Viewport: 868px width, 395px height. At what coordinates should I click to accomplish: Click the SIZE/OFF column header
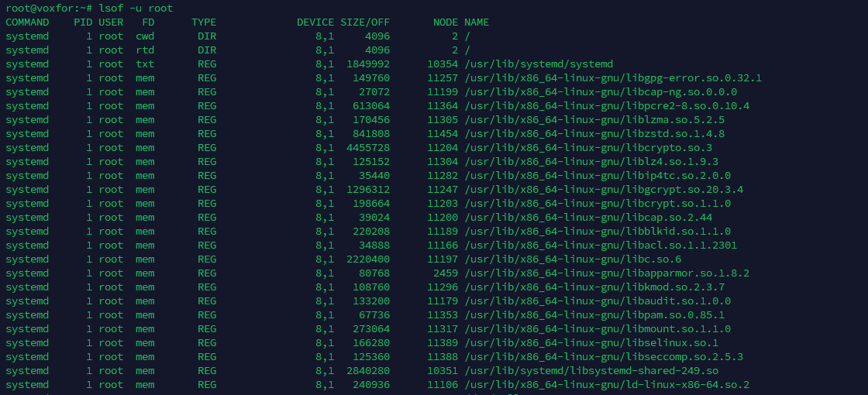coord(365,22)
